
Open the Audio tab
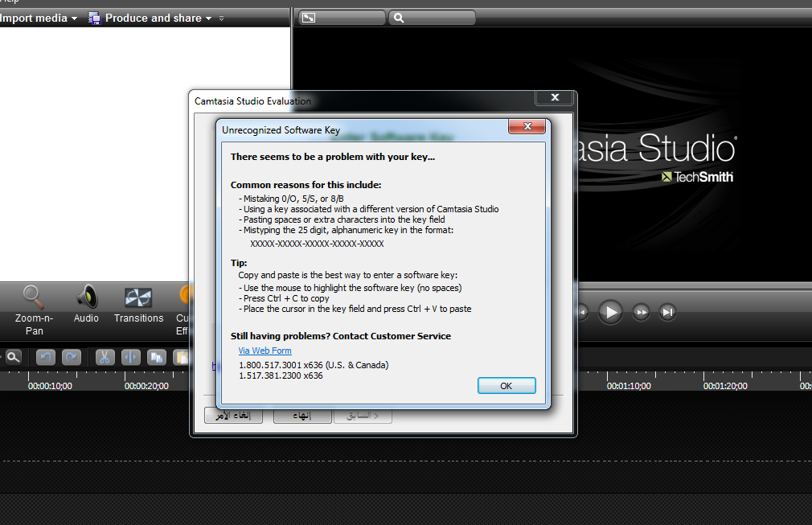[86, 305]
